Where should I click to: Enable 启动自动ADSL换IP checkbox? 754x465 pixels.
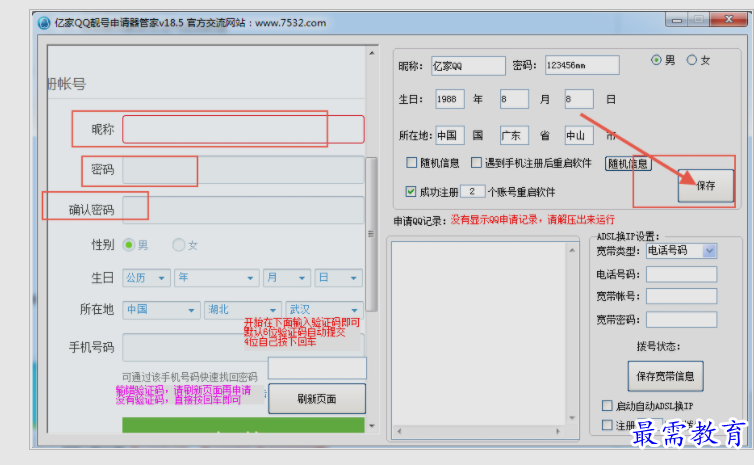point(607,405)
